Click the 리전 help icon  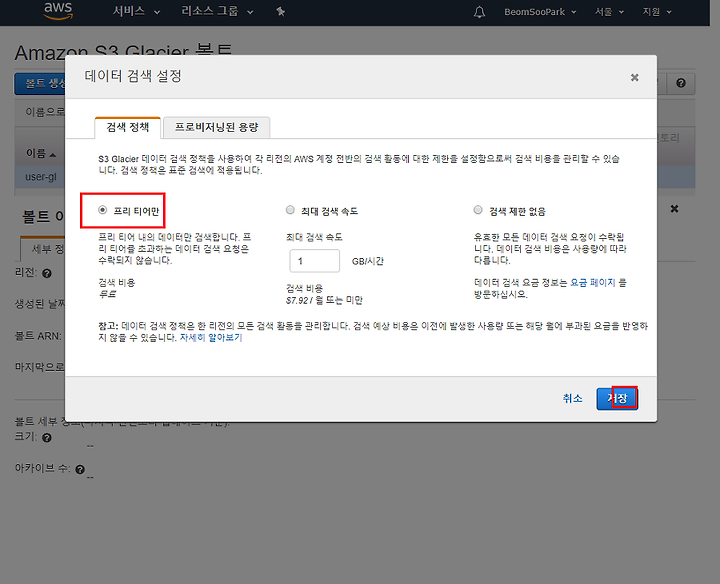(47, 274)
